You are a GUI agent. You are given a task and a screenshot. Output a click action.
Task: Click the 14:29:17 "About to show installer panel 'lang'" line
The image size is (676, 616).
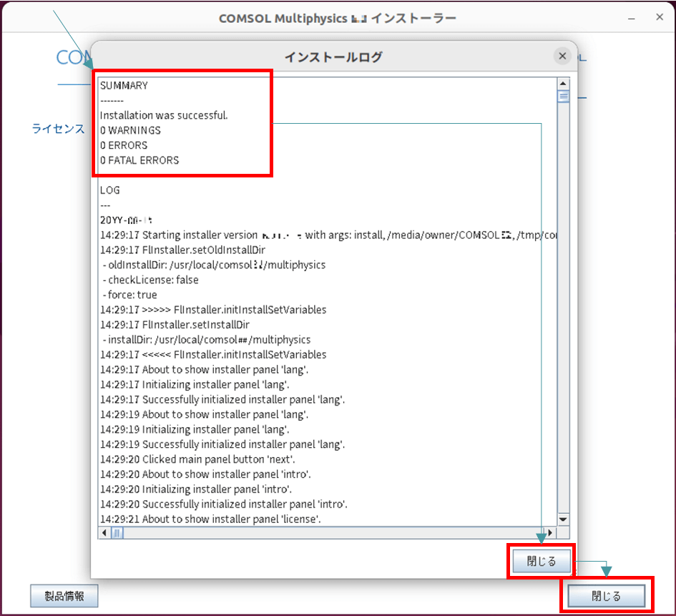205,369
